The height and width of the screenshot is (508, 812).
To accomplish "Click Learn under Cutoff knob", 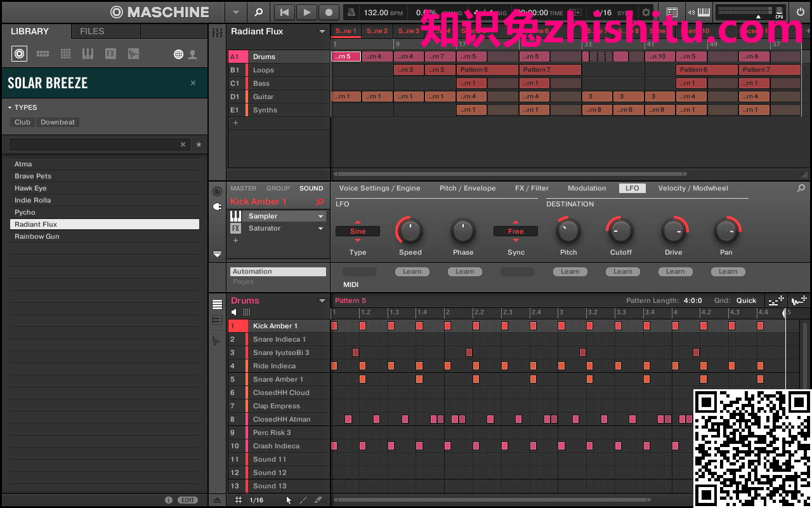I will coord(622,272).
